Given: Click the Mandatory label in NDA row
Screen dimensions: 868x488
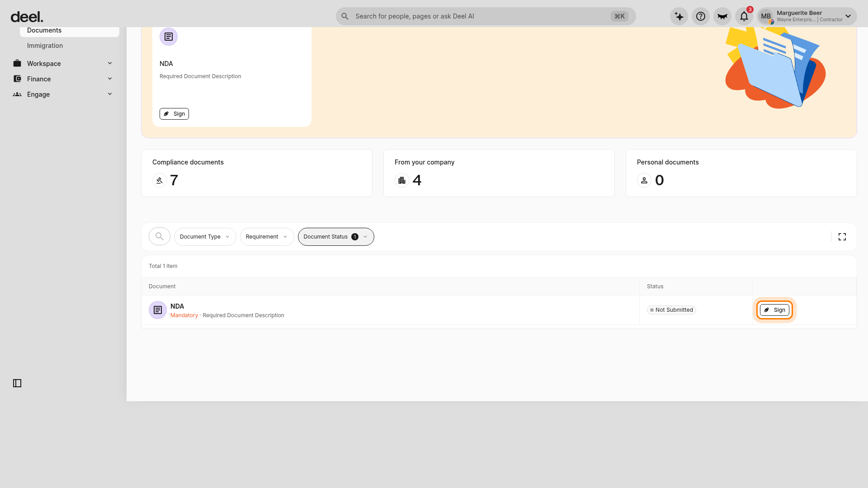Looking at the screenshot, I should tap(184, 315).
